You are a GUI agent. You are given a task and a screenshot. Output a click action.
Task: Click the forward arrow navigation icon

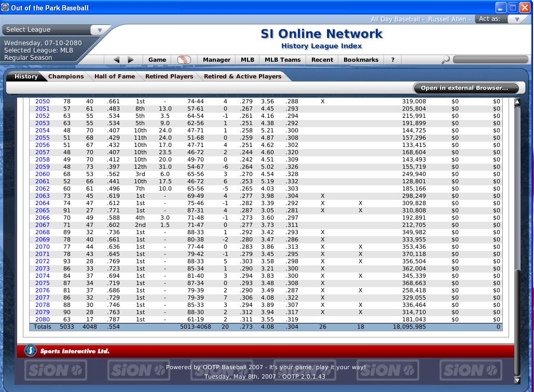tap(131, 60)
